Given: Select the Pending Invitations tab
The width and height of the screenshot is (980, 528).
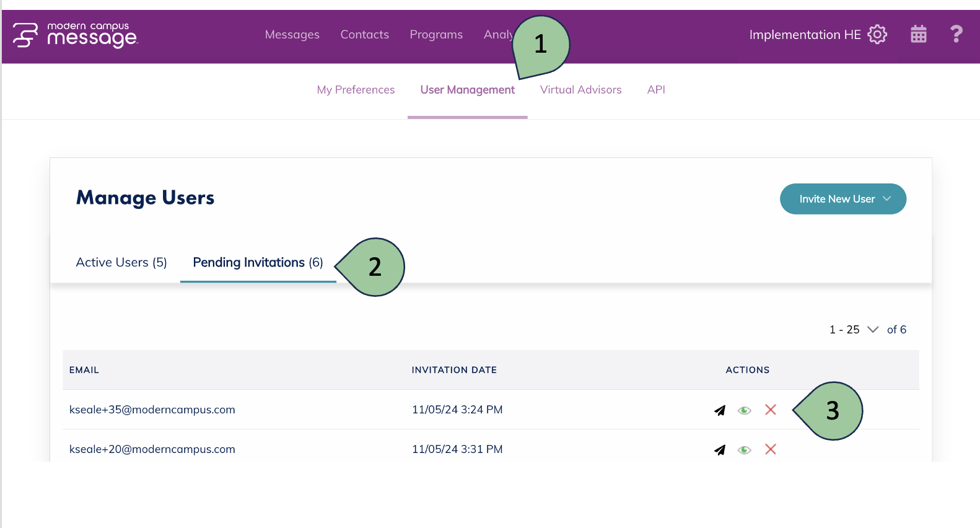Looking at the screenshot, I should 258,263.
